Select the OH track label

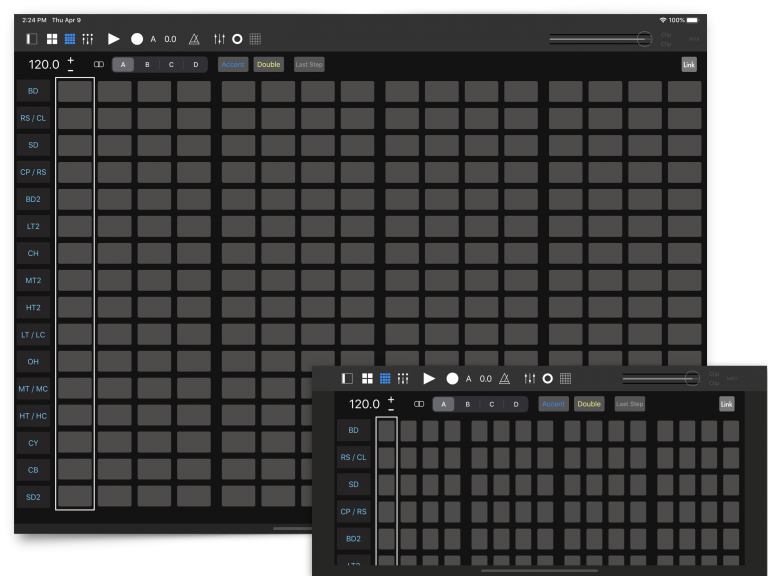click(33, 361)
